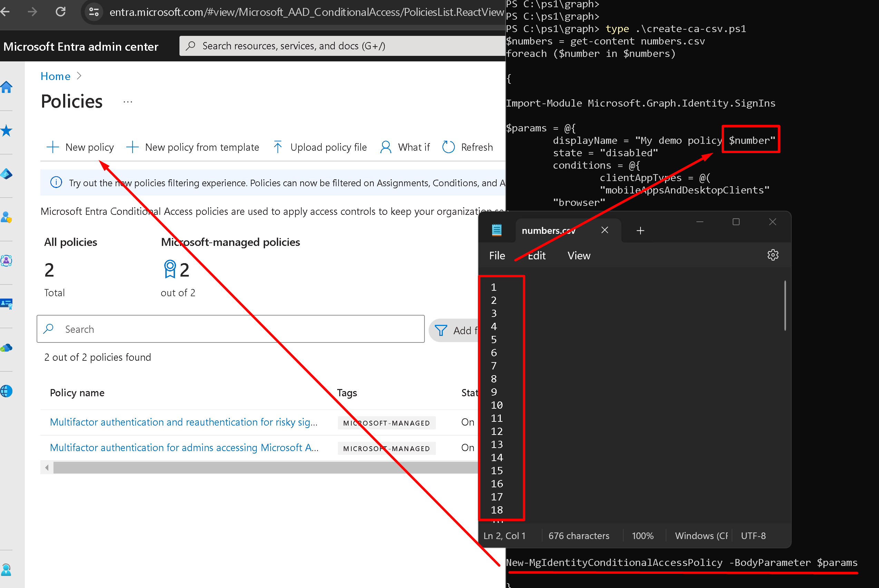Open the Policies ellipsis more menu
Screen dimensions: 879x588
click(128, 102)
